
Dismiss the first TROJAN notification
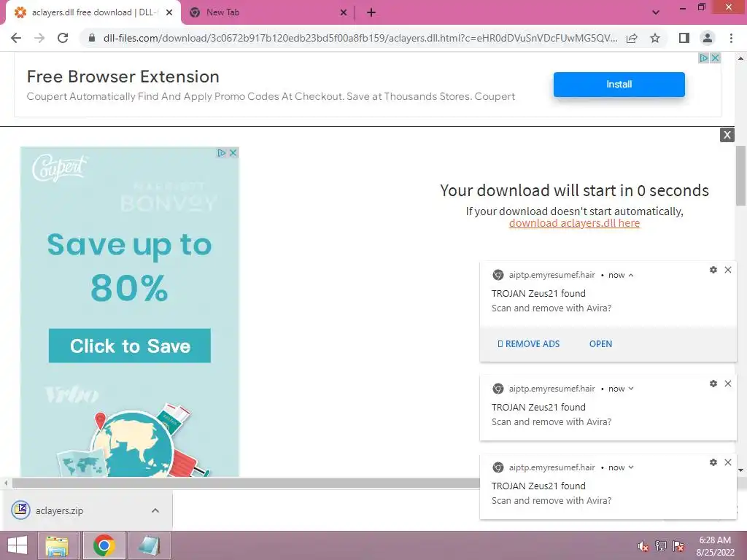(728, 270)
